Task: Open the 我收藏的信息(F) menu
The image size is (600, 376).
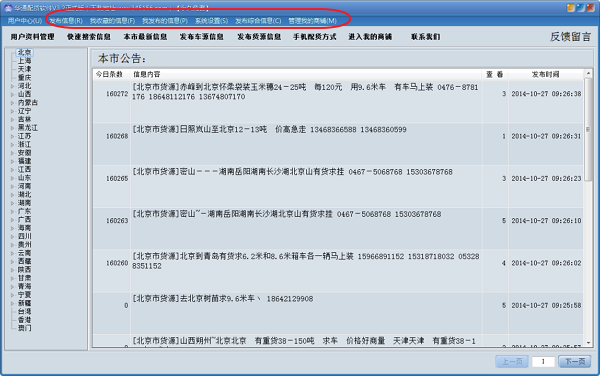Action: point(112,21)
